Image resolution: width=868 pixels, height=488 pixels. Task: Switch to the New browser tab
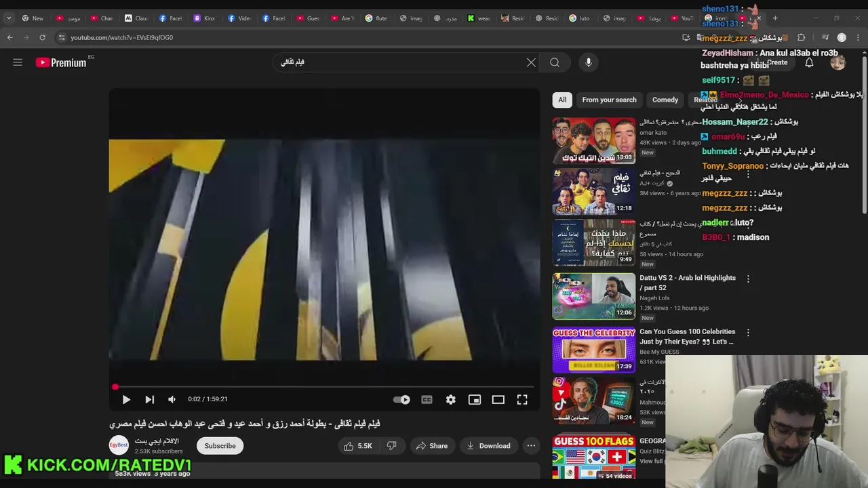pos(33,18)
